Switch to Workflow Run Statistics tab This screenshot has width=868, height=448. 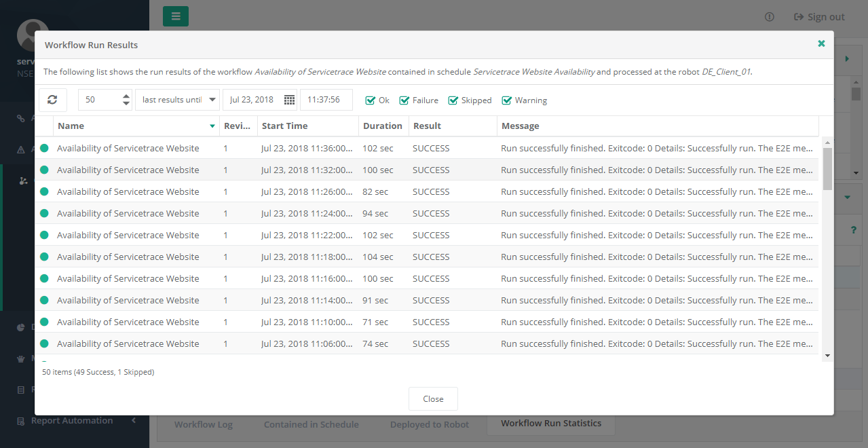tap(551, 424)
